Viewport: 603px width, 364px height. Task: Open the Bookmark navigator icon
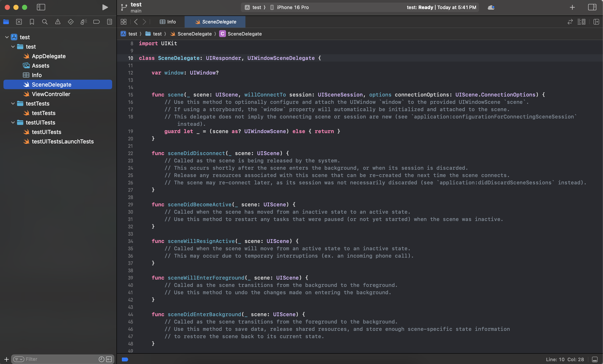point(32,22)
